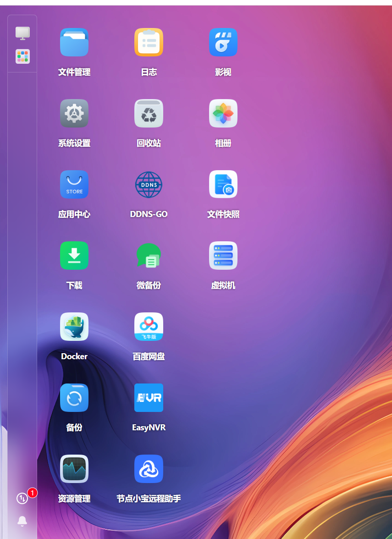Open the app grid launcher in sidebar
Screen dimensions: 392x539
pyautogui.click(x=22, y=56)
